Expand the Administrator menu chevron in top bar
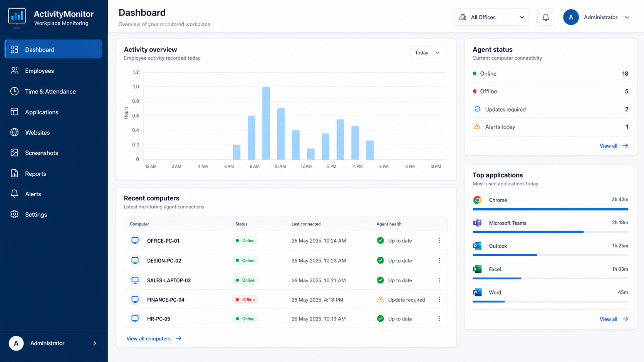The image size is (644, 362). [627, 17]
